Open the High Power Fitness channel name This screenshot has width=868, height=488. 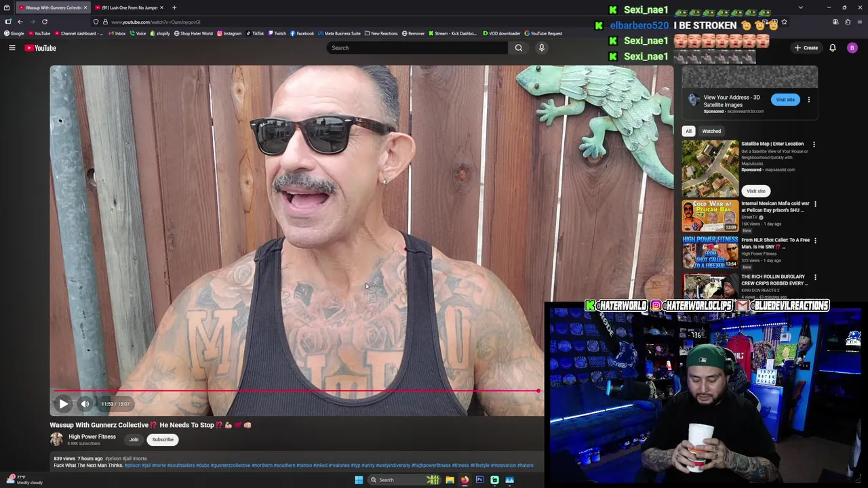pos(92,437)
